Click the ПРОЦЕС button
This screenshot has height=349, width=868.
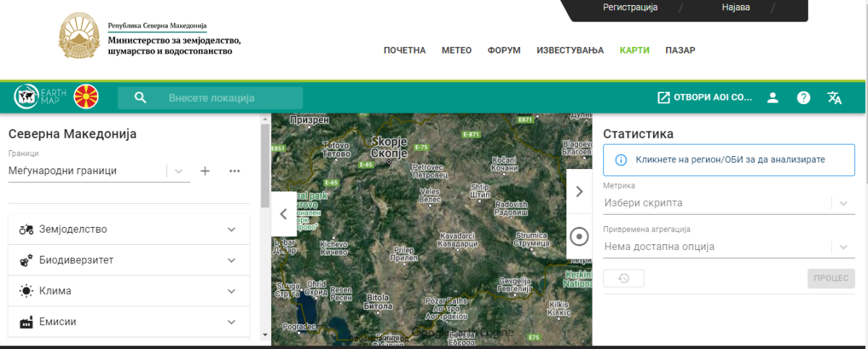coord(831,278)
